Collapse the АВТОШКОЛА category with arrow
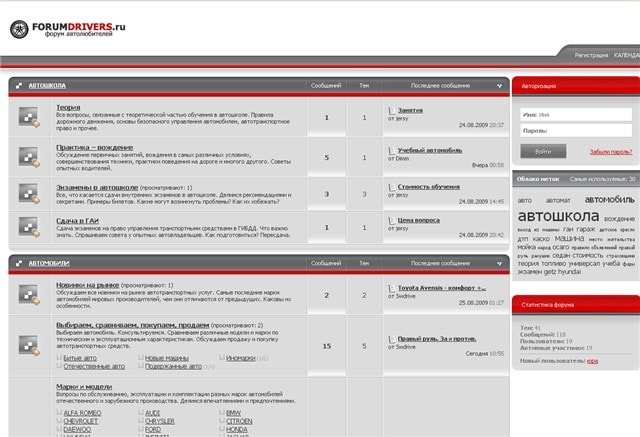640x437 pixels. tap(499, 86)
